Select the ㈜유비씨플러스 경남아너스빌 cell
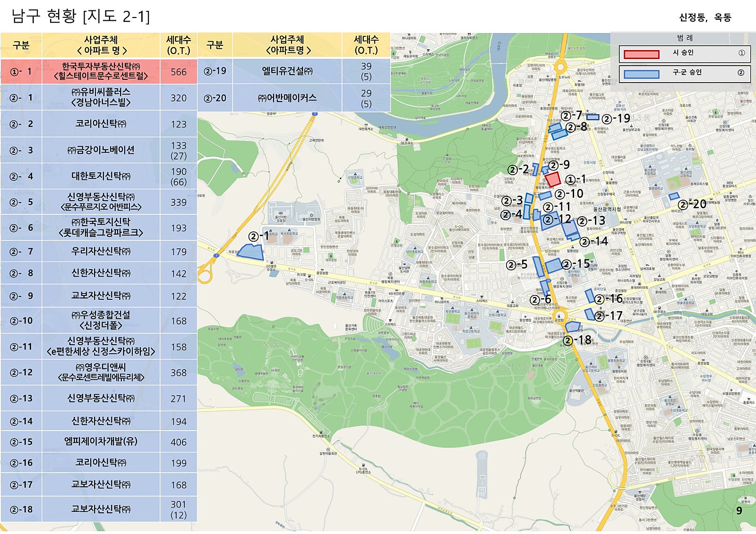The image size is (756, 534). click(x=101, y=97)
